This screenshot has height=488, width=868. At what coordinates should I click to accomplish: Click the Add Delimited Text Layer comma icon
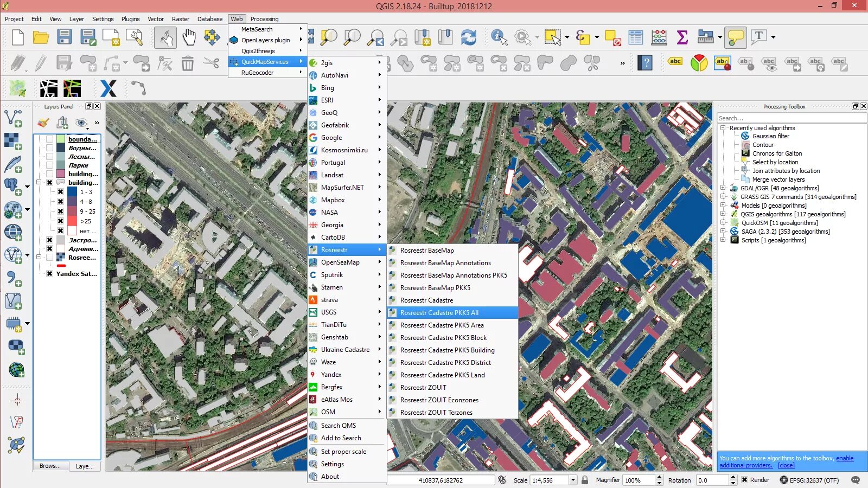[x=14, y=278]
